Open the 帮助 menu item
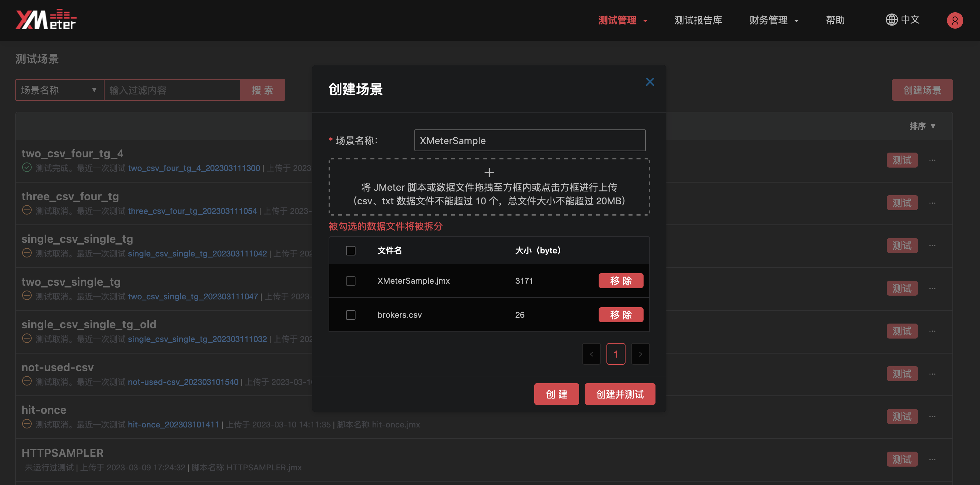 tap(835, 20)
